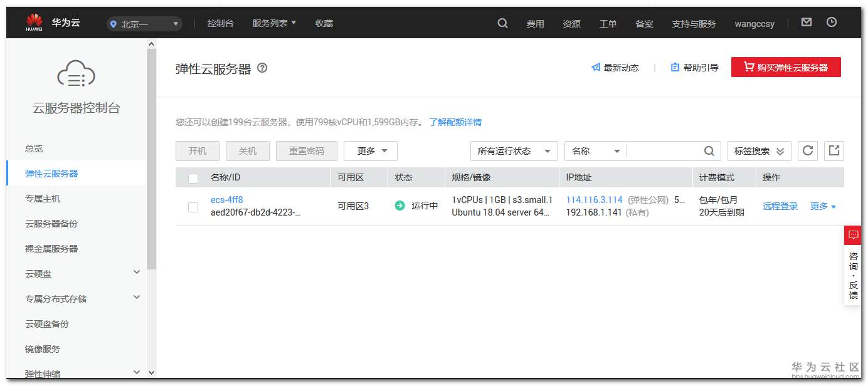868x386 pixels.
Task: Go to 镜像服务 in sidebar
Action: [43, 349]
